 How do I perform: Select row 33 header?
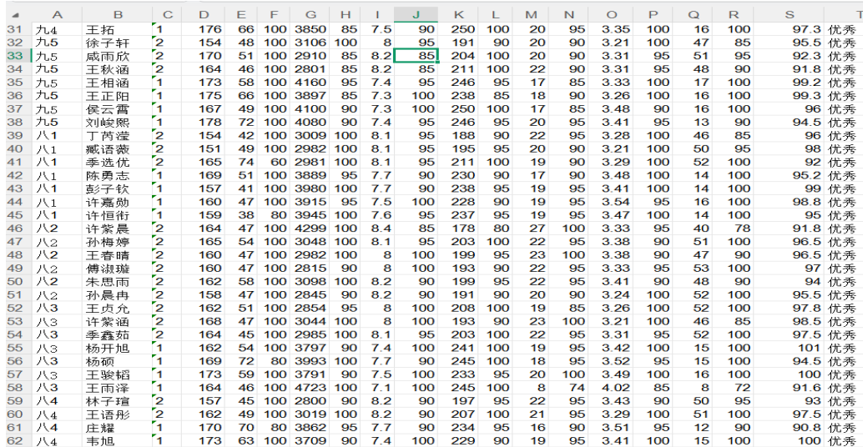15,56
